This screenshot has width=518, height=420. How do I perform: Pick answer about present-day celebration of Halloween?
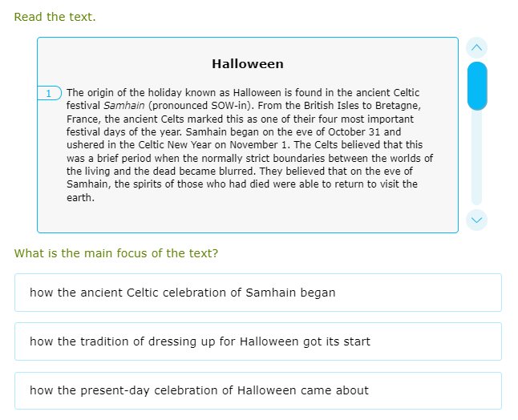pyautogui.click(x=258, y=390)
